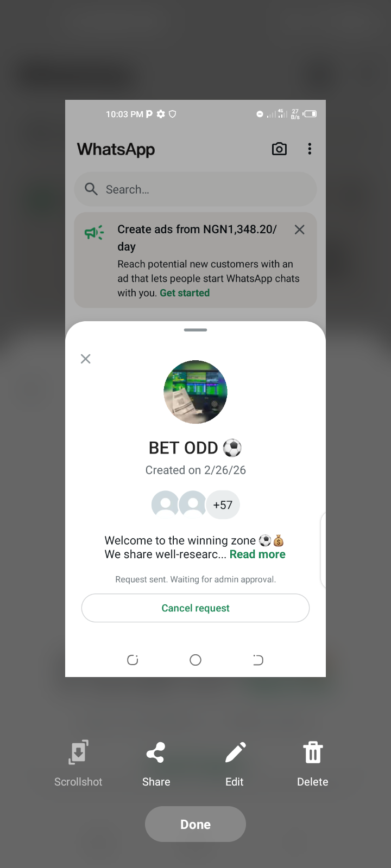Open the three-dot more options menu
The height and width of the screenshot is (868, 391).
pyautogui.click(x=310, y=149)
